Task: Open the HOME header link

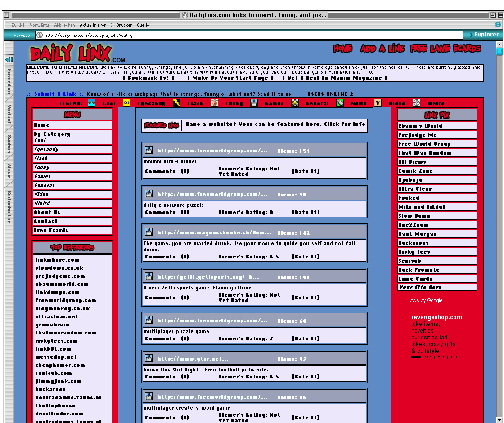Action: [342, 49]
